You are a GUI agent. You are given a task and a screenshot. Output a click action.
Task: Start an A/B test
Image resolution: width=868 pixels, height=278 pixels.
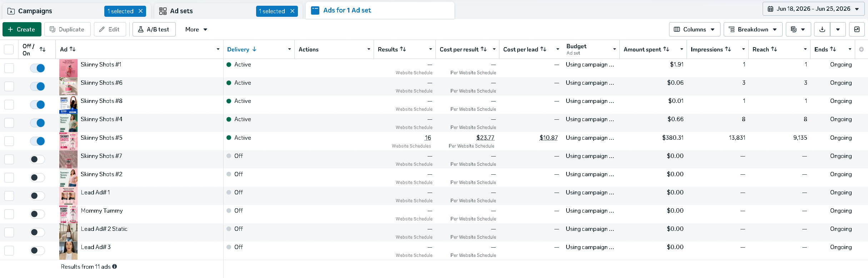tap(154, 29)
